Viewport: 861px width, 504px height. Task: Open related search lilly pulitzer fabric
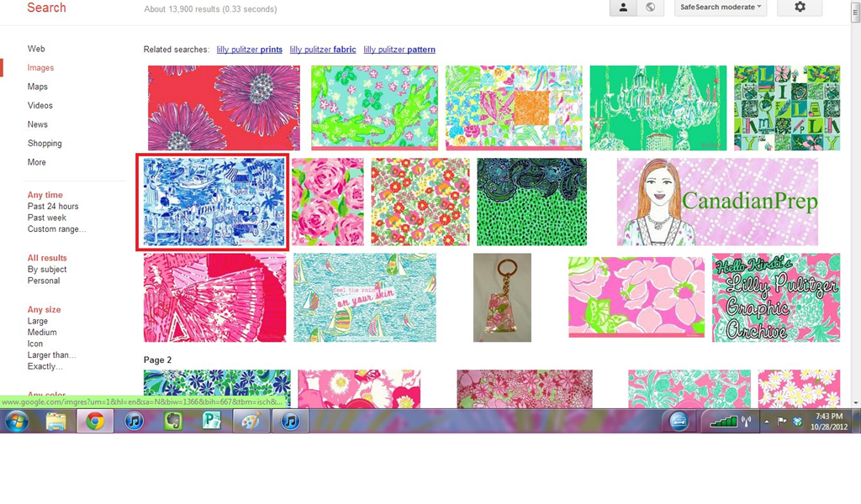pyautogui.click(x=323, y=50)
